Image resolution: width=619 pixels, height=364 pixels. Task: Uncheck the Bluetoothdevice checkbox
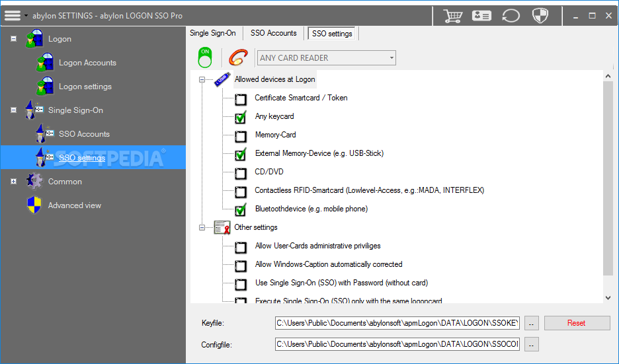241,210
